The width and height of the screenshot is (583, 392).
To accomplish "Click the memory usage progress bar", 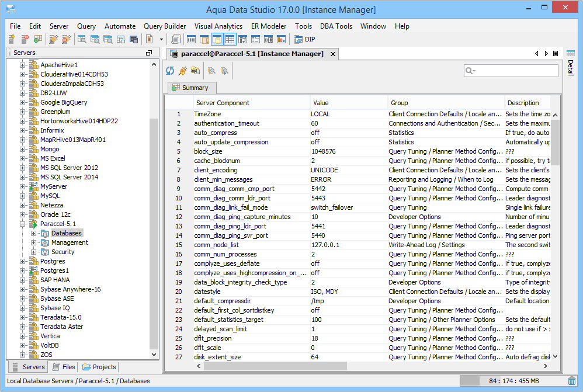I will [514, 381].
